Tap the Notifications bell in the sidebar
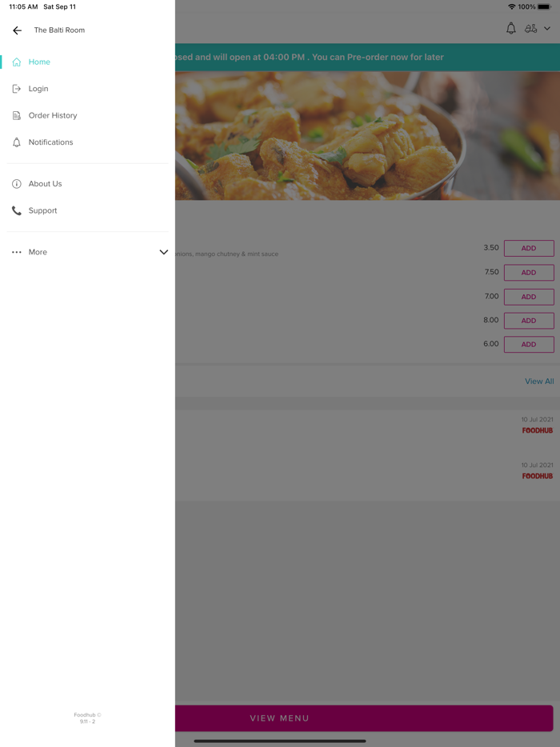The image size is (560, 747). pos(17,142)
